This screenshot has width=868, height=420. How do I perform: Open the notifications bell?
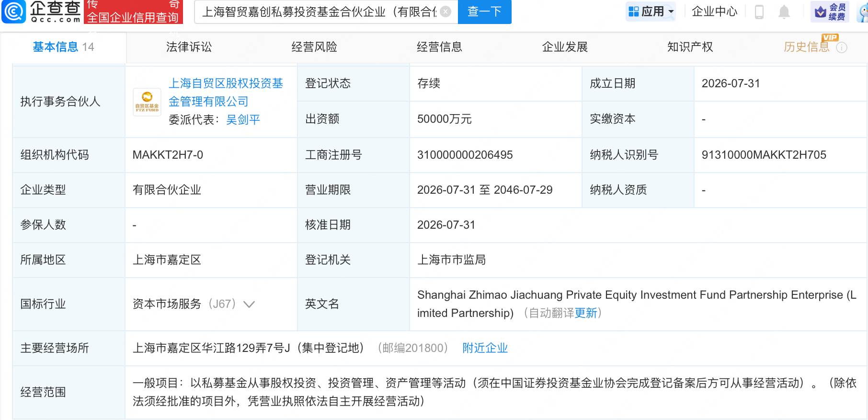784,12
